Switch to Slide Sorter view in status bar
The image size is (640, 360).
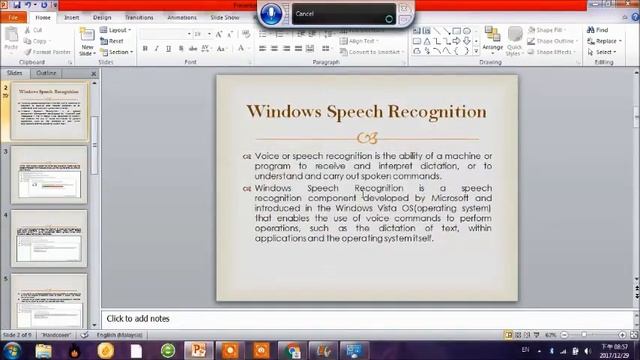[518, 335]
